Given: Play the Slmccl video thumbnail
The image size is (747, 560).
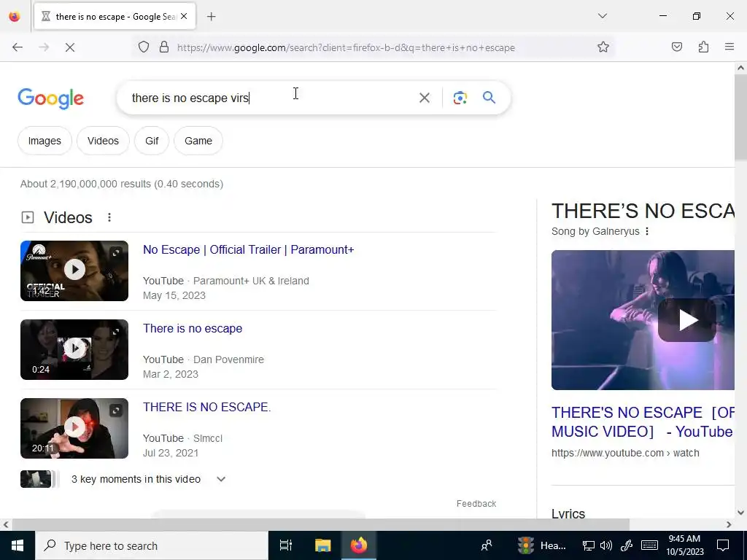Looking at the screenshot, I should [x=74, y=427].
